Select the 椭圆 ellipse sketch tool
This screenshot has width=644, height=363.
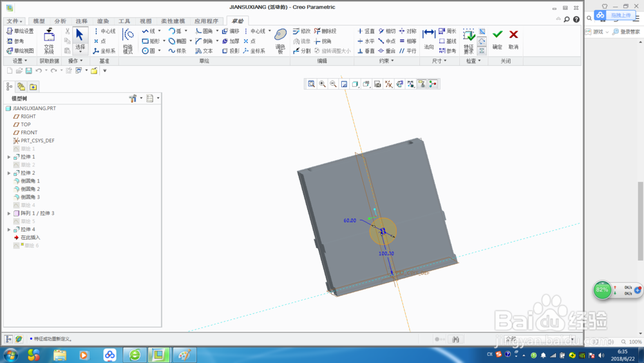coord(178,41)
